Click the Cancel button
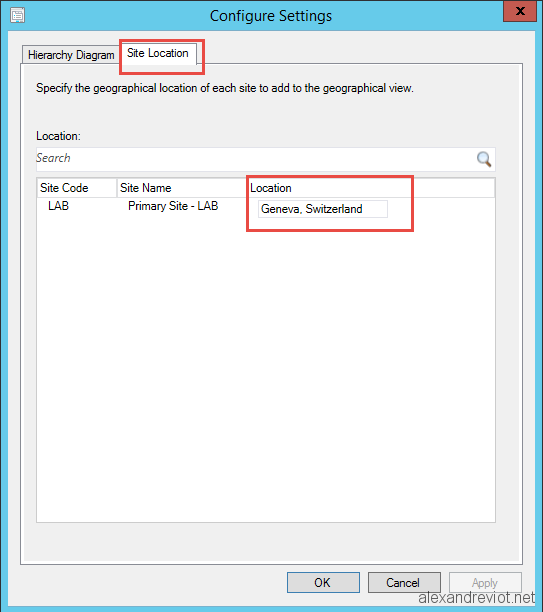Screen dimensions: 543x612 pyautogui.click(x=404, y=582)
